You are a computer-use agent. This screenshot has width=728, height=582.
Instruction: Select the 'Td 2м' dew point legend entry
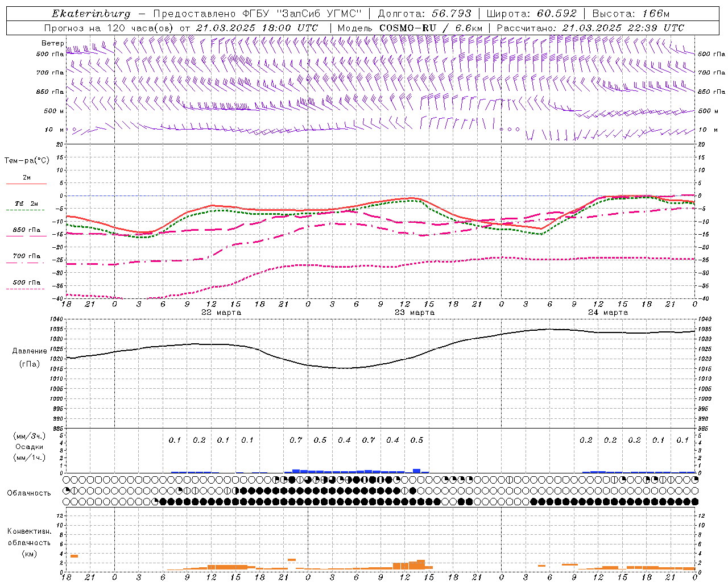(27, 203)
